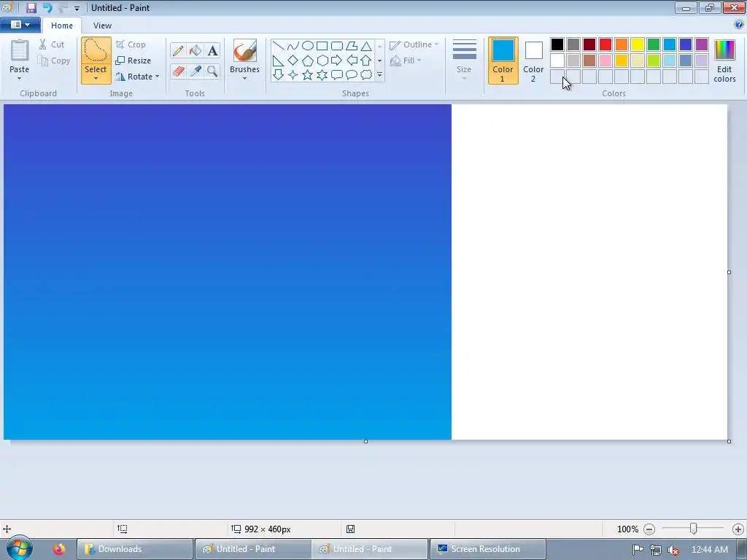Choose the Right arrow shape
Screen dimensions: 747x560
tap(337, 61)
